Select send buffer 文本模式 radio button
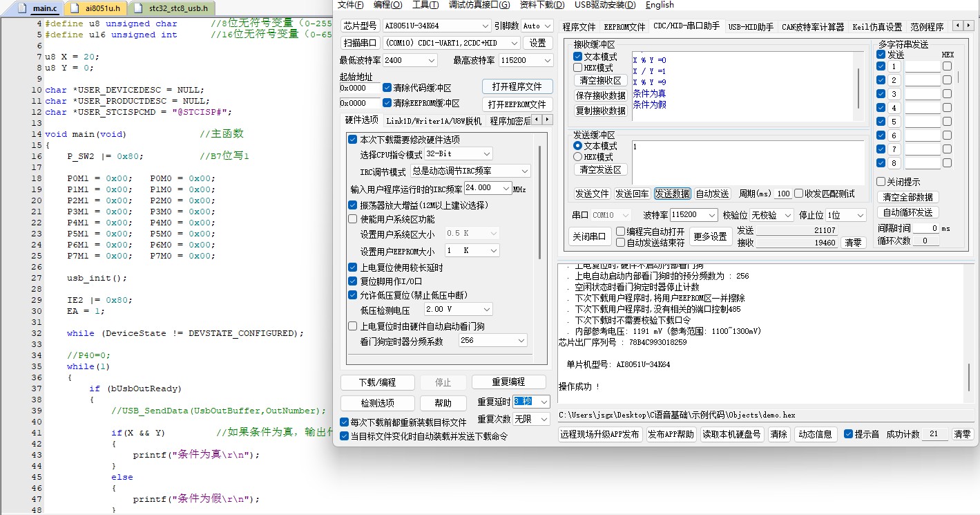Image resolution: width=980 pixels, height=515 pixels. 578,146
